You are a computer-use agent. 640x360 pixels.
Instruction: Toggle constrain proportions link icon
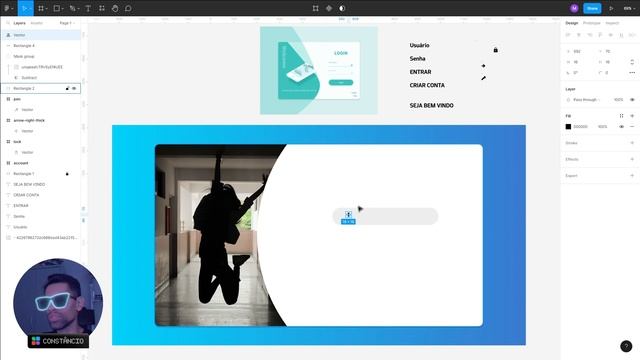click(632, 62)
